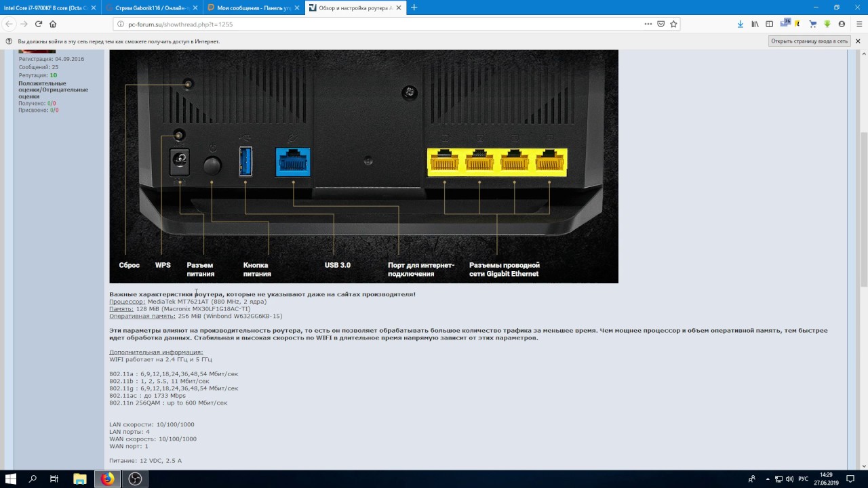Screen dimensions: 868x488
Task: Switch to Firefox in the taskbar
Action: (107, 479)
